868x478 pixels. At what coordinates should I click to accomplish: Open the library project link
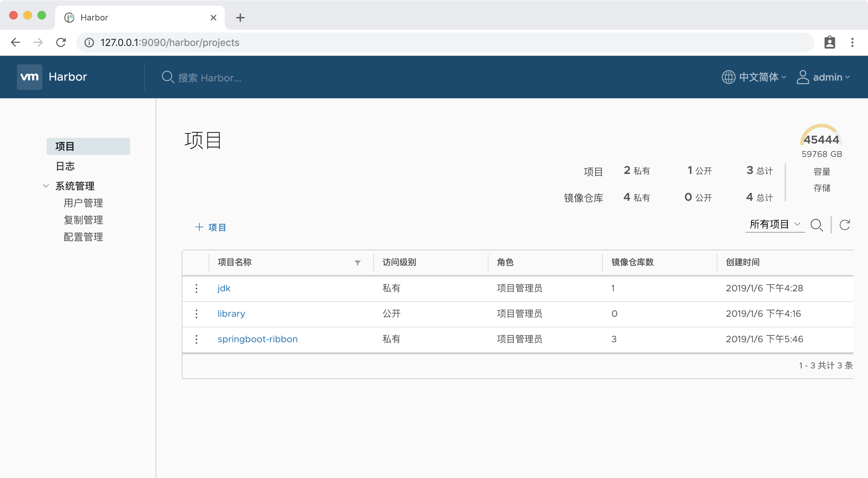tap(231, 314)
